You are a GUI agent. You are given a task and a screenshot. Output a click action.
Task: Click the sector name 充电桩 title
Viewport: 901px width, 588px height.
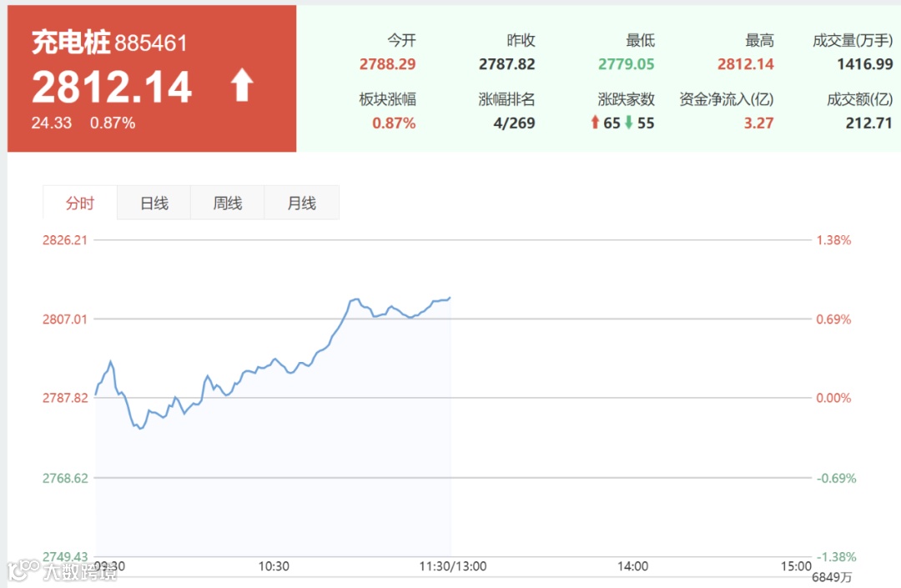(x=71, y=43)
